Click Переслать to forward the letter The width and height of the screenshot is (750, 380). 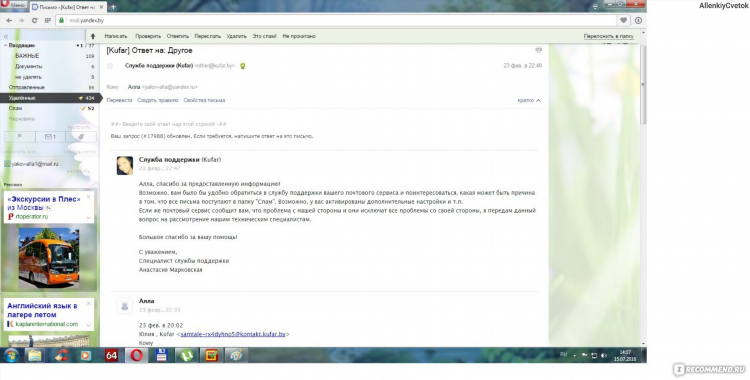(x=208, y=36)
